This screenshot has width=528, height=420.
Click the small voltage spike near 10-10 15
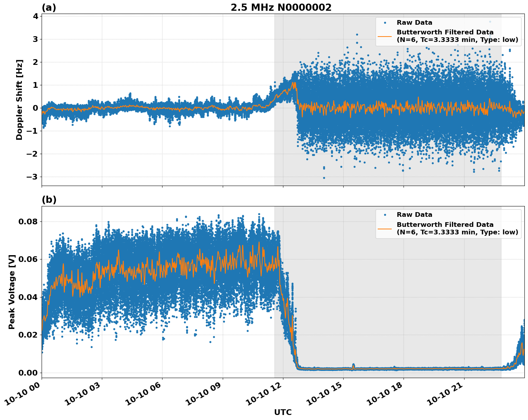click(353, 364)
